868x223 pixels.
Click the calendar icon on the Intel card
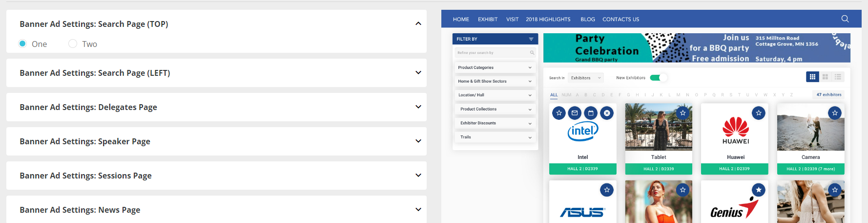pos(591,113)
